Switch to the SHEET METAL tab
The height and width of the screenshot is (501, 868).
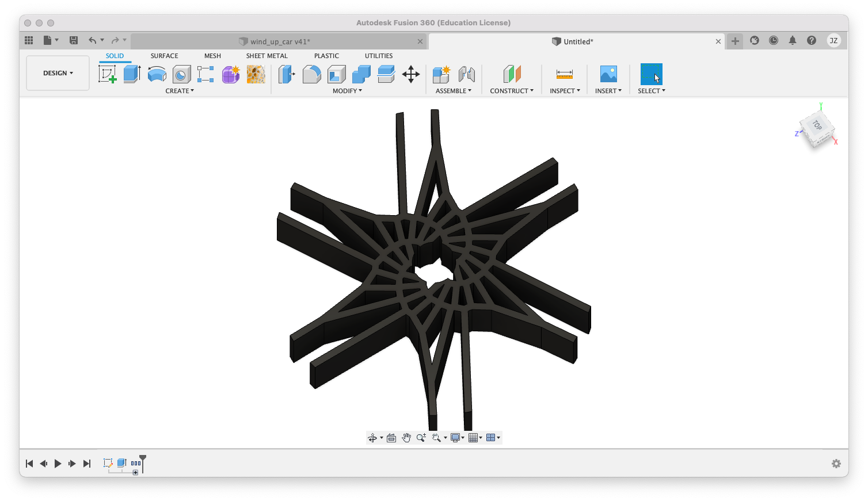coord(267,55)
